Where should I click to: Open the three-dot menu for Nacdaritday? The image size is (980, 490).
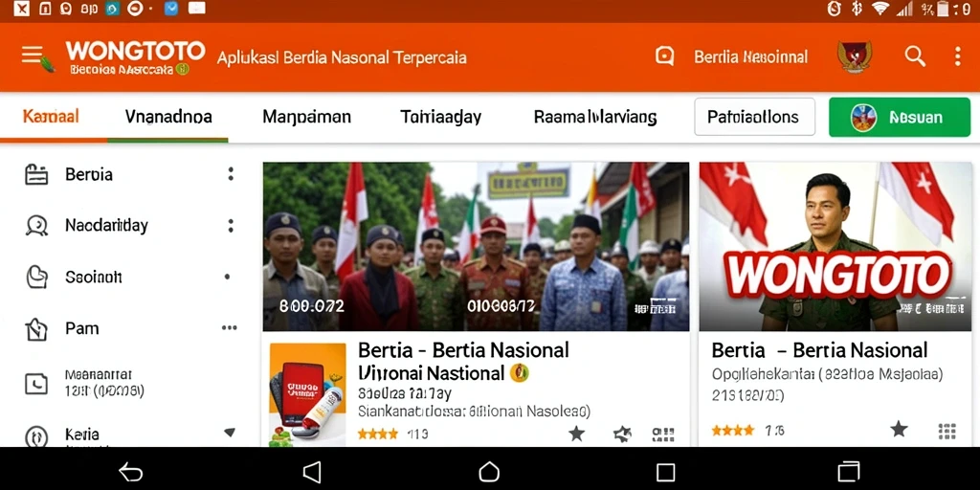click(231, 226)
